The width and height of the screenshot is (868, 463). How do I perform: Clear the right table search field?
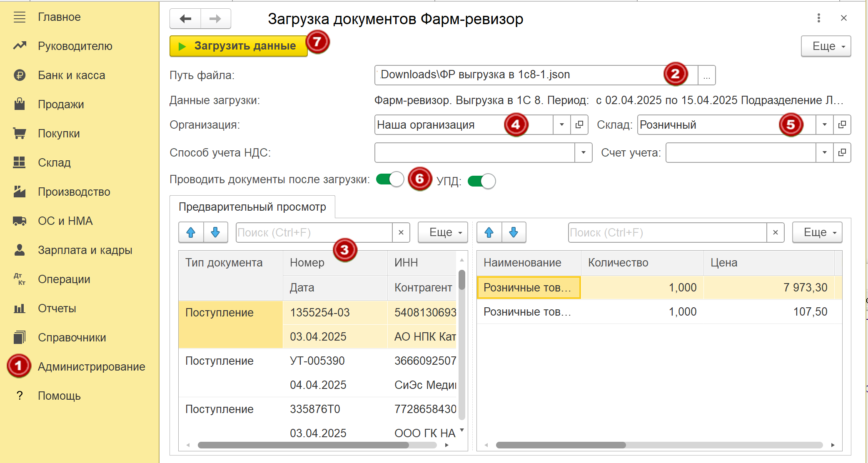[x=776, y=232]
